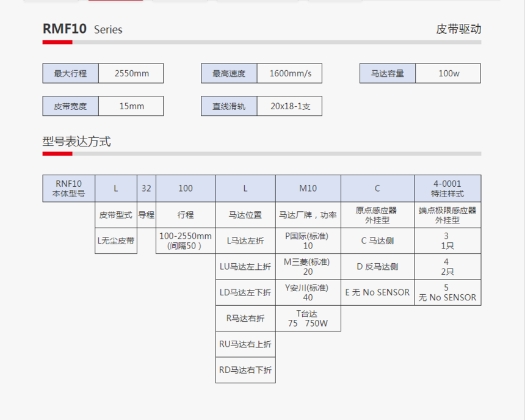525x420 pixels.
Task: Click the 100w value cell
Action: coord(449,73)
